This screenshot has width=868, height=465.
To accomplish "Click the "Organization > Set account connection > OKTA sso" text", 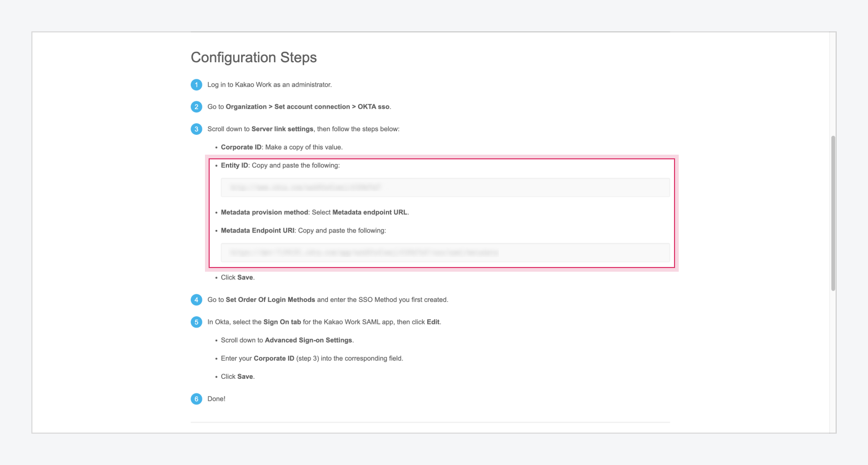I will pos(307,107).
